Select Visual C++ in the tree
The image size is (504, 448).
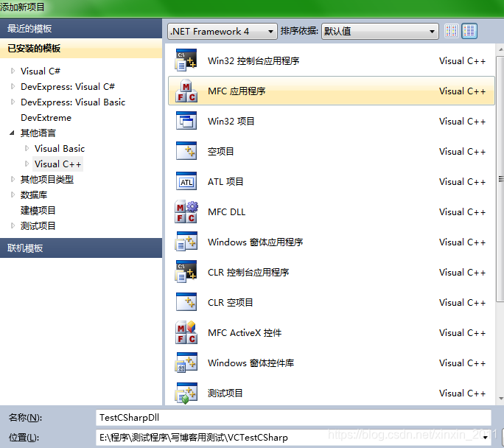click(58, 164)
